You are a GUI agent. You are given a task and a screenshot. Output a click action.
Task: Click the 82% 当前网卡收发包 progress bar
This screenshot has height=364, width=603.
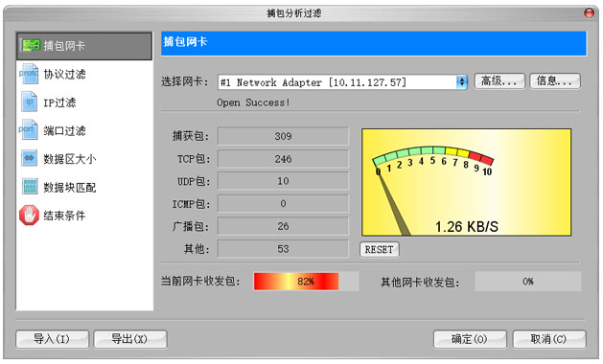[306, 282]
